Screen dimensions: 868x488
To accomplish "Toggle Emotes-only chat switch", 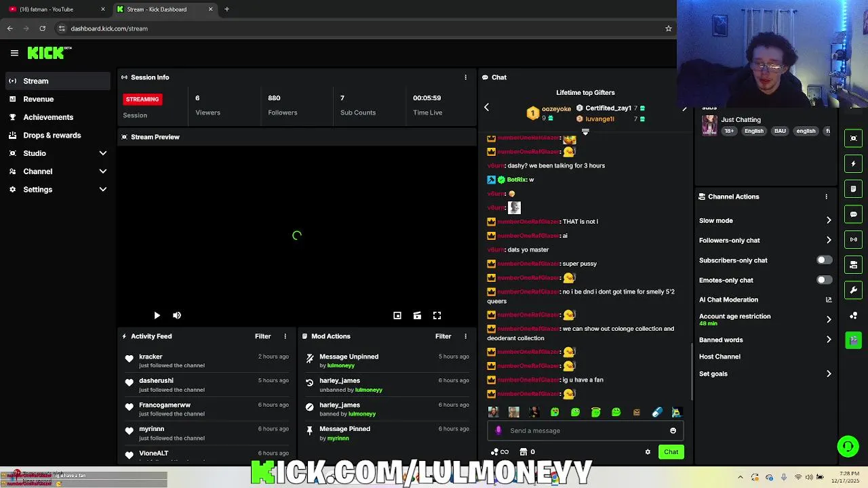I will [x=824, y=280].
